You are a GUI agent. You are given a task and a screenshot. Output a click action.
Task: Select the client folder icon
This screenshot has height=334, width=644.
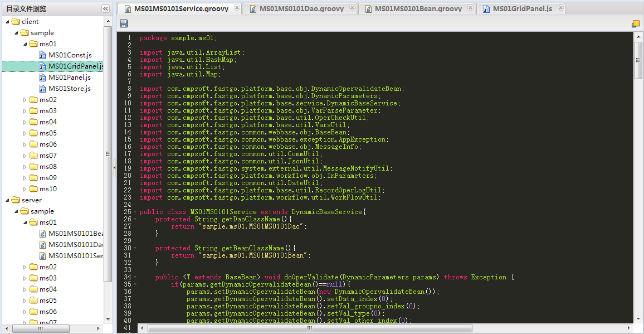point(16,22)
